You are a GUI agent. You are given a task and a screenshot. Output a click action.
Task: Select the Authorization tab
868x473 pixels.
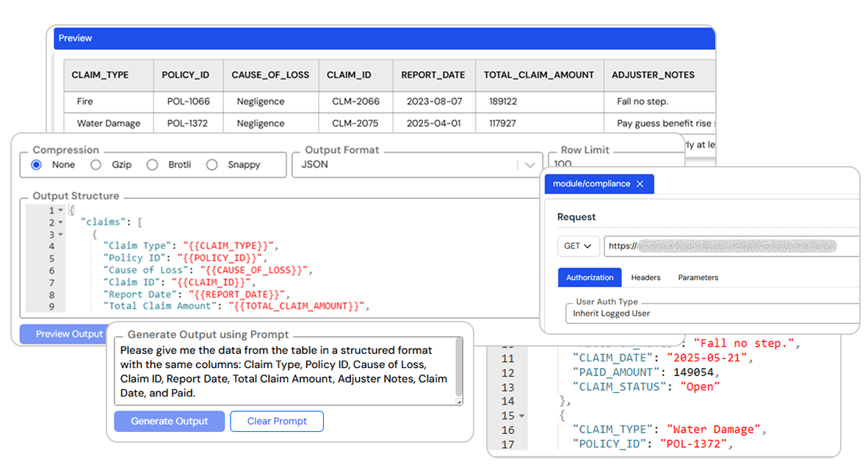[x=589, y=278]
